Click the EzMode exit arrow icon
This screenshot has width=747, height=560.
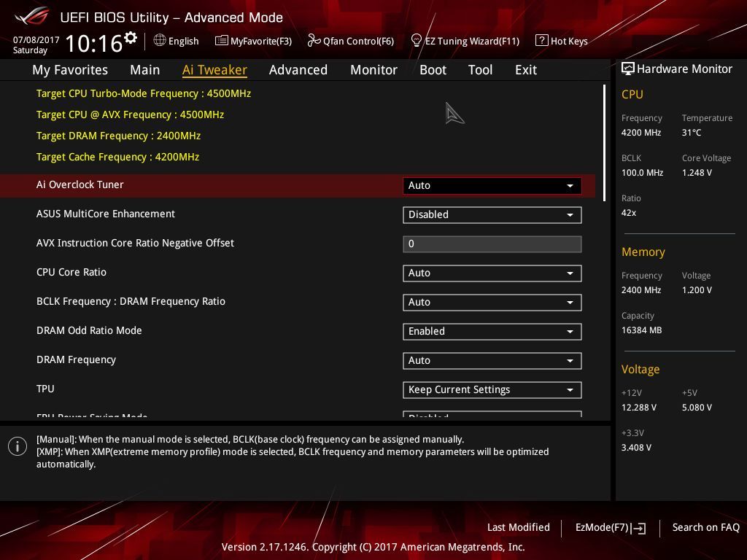click(638, 528)
